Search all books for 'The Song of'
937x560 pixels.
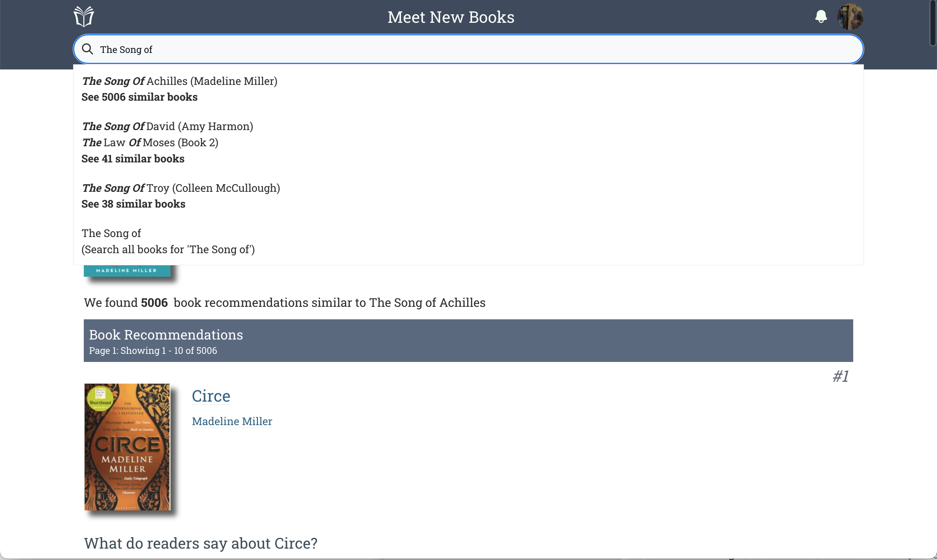[168, 250]
